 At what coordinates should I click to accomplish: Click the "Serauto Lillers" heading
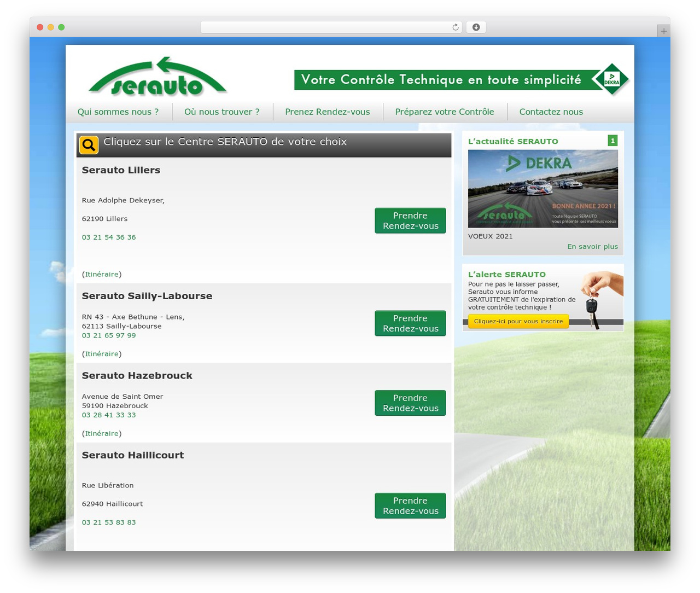121,170
